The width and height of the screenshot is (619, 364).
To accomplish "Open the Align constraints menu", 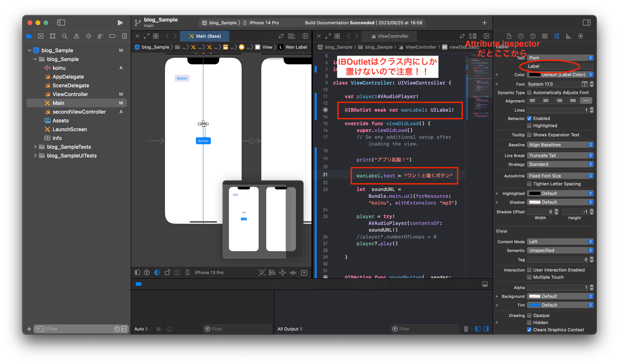I will point(272,272).
